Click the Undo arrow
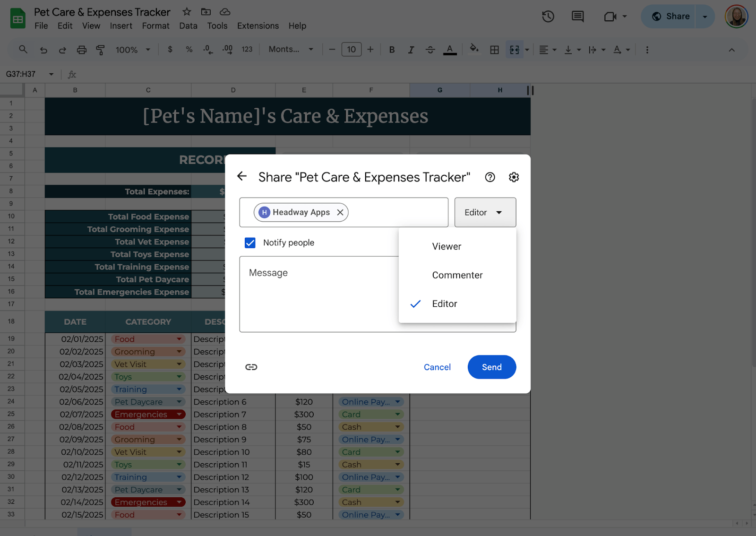 (43, 50)
